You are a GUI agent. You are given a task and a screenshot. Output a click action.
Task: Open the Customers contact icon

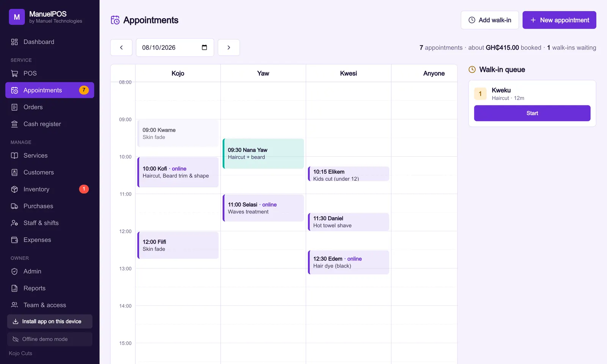[14, 173]
